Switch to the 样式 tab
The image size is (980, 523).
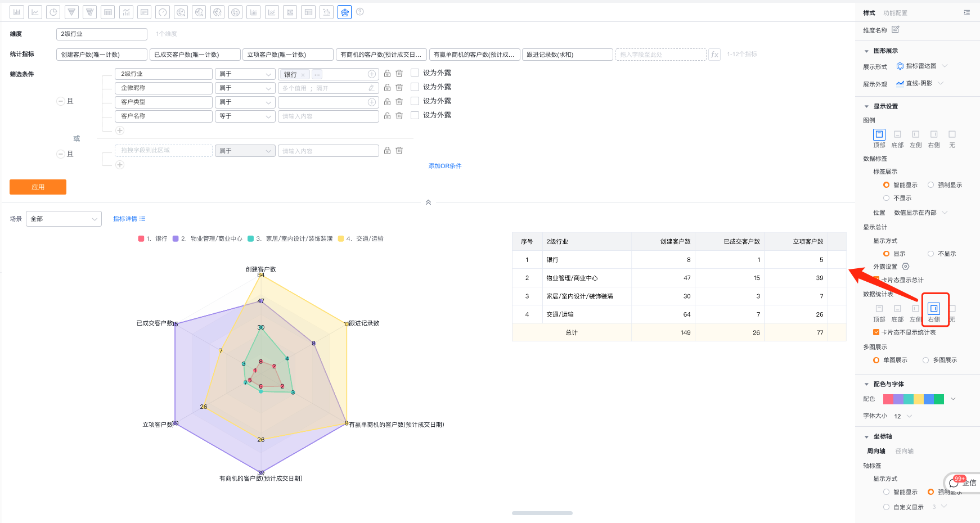[x=869, y=13]
